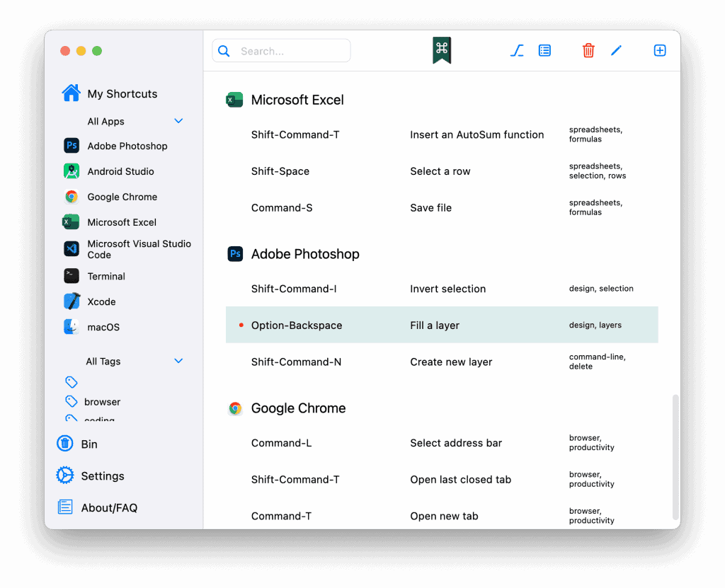Select the Command-L shortcut
Viewport: 725px width, 588px height.
point(281,443)
